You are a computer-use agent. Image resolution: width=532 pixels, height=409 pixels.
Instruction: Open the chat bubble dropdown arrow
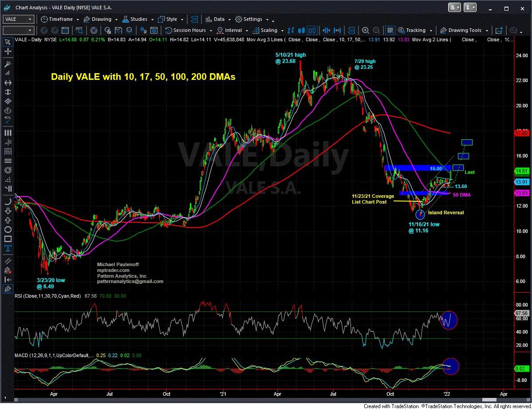521,32
